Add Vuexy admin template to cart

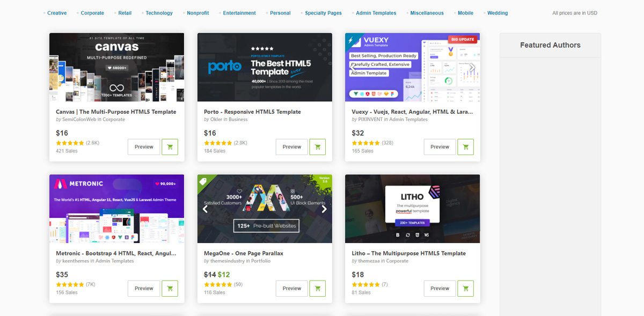465,147
